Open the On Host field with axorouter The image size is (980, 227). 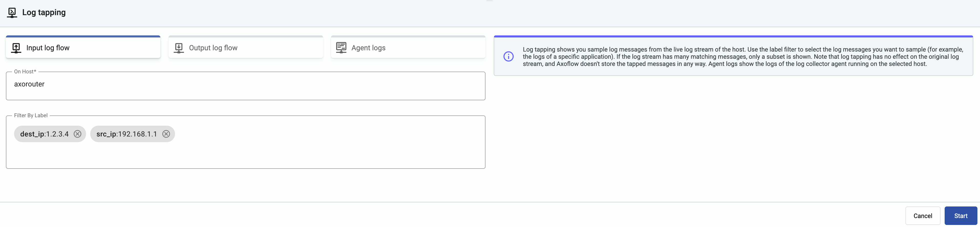point(246,86)
